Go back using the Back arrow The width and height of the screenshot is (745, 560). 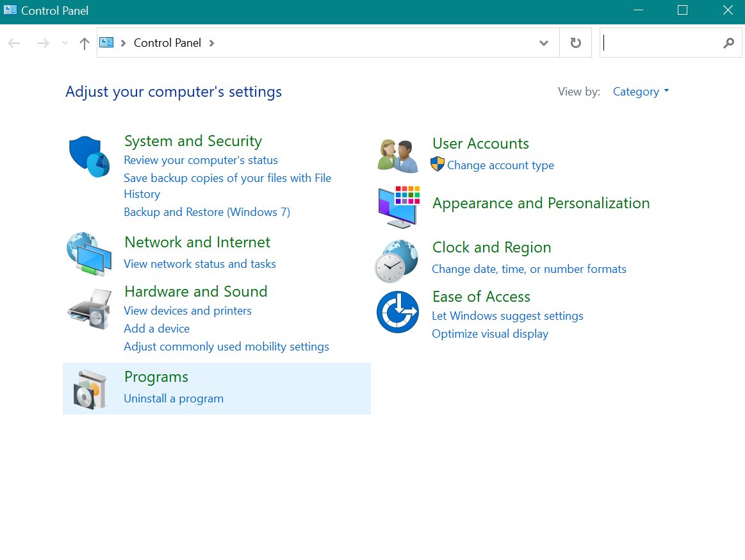tap(14, 44)
